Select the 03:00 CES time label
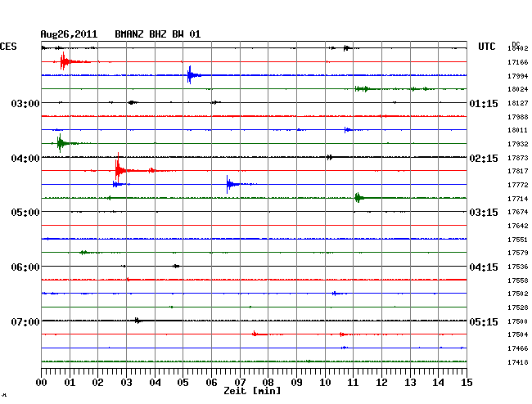The image size is (532, 404). (25, 103)
